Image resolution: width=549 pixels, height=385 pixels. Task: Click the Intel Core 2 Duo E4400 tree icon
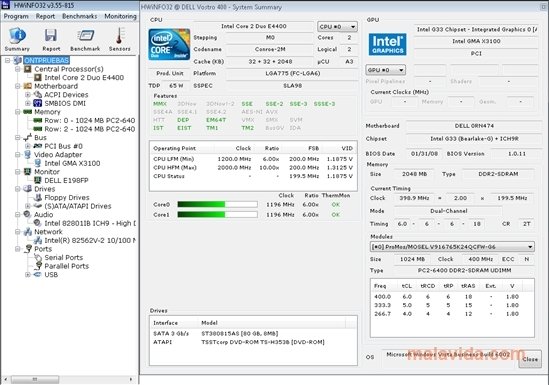[38, 78]
